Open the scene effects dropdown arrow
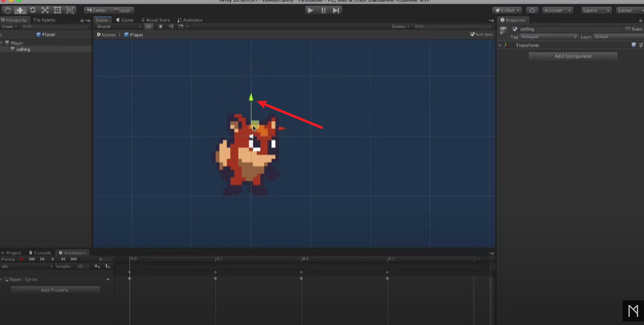Viewport: 644px width, 325px height. 188,27
